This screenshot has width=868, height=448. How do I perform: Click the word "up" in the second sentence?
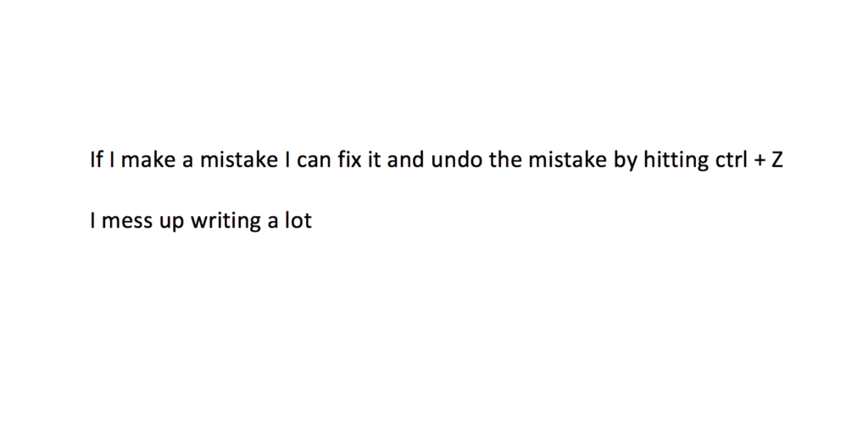(171, 223)
